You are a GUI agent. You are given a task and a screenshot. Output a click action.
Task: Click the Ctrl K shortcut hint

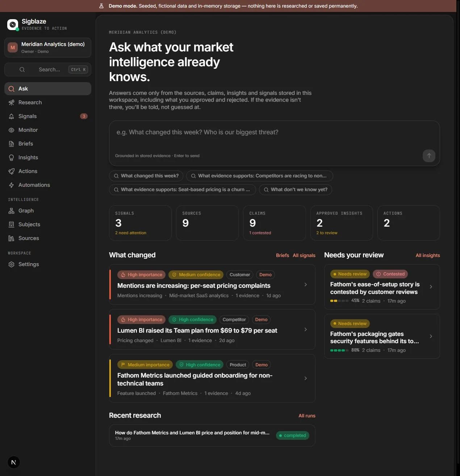point(78,69)
